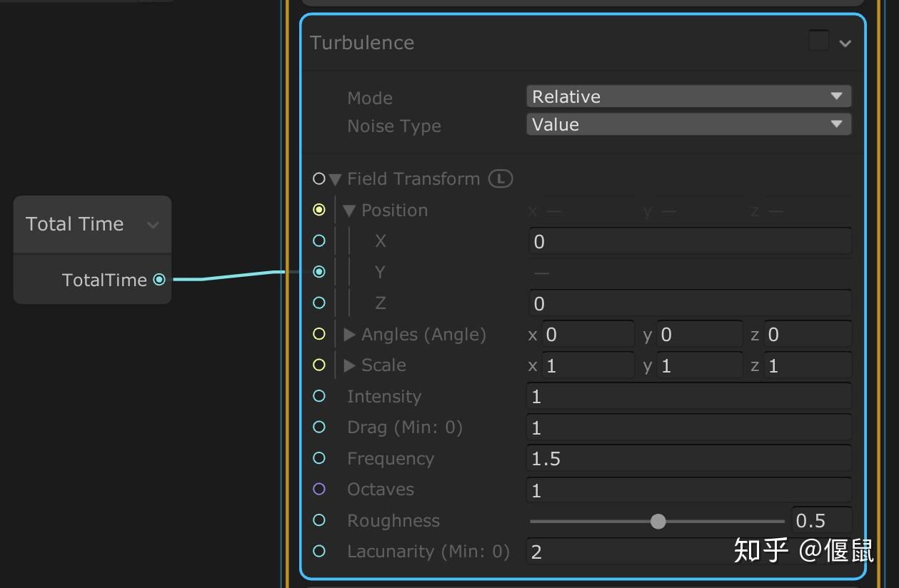The image size is (899, 588).
Task: Click the X input port circle
Action: pos(319,240)
